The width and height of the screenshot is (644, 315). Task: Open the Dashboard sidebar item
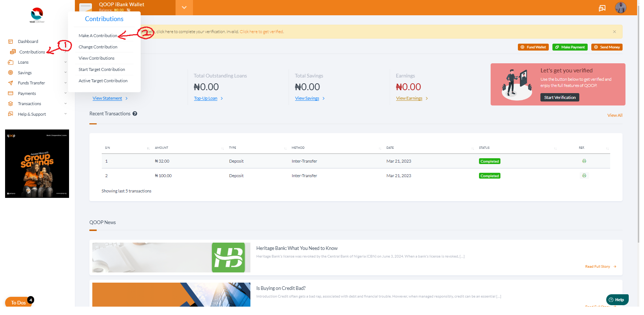pyautogui.click(x=28, y=41)
